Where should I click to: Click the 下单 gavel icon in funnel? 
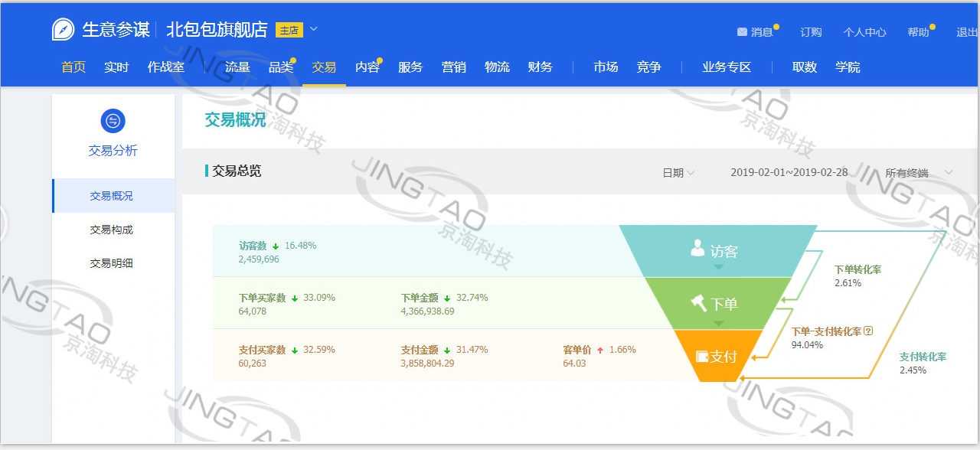point(698,303)
